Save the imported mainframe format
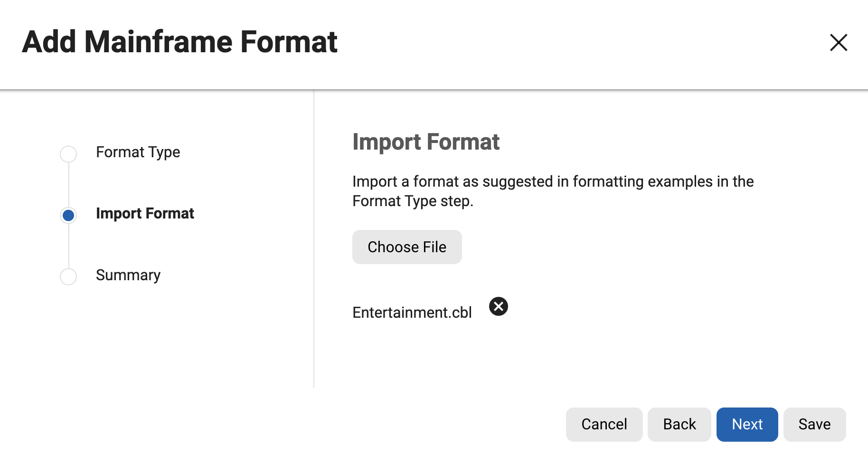 coord(814,424)
